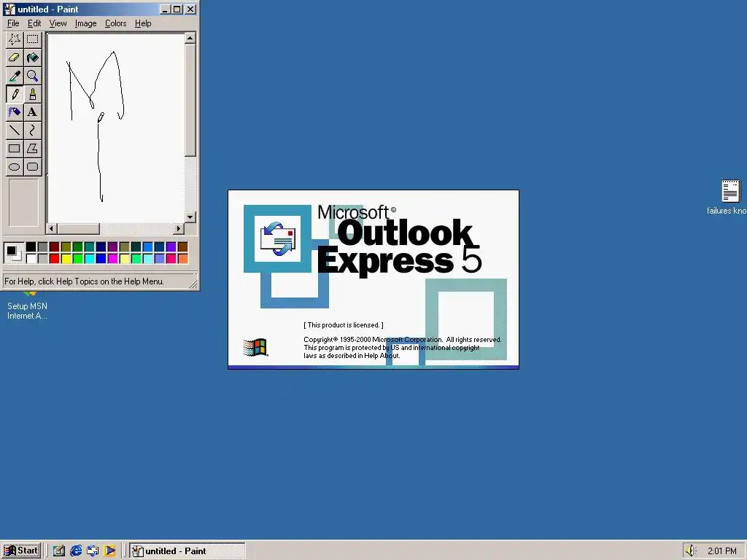747x560 pixels.
Task: Open the Help menu in Paint
Action: (x=143, y=23)
